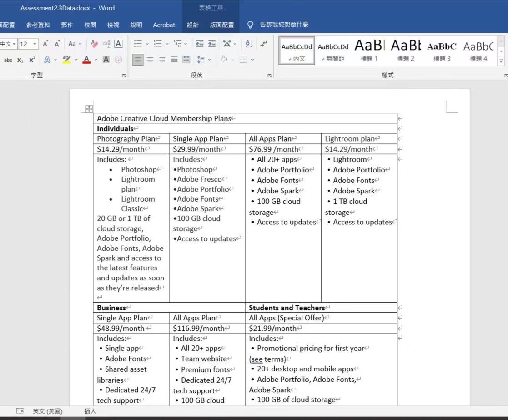Apply the 標題 1 heading style
The width and height of the screenshot is (508, 420).
pos(369,50)
